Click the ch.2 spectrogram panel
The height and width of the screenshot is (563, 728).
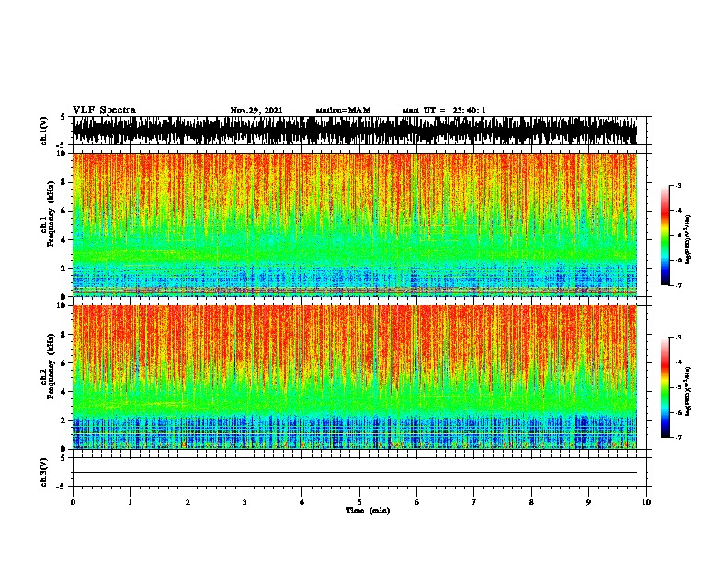click(x=355, y=377)
